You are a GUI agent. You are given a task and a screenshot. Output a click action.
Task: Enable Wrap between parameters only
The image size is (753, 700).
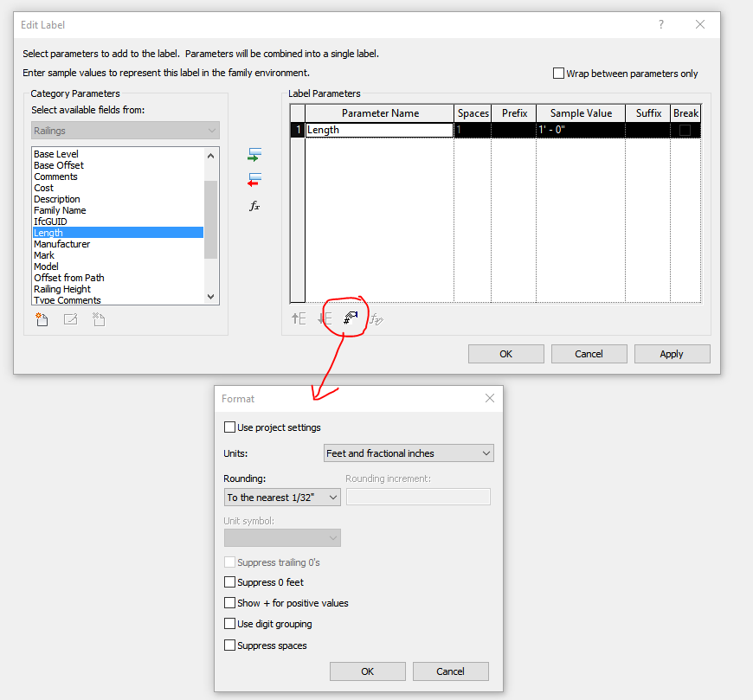tap(558, 74)
